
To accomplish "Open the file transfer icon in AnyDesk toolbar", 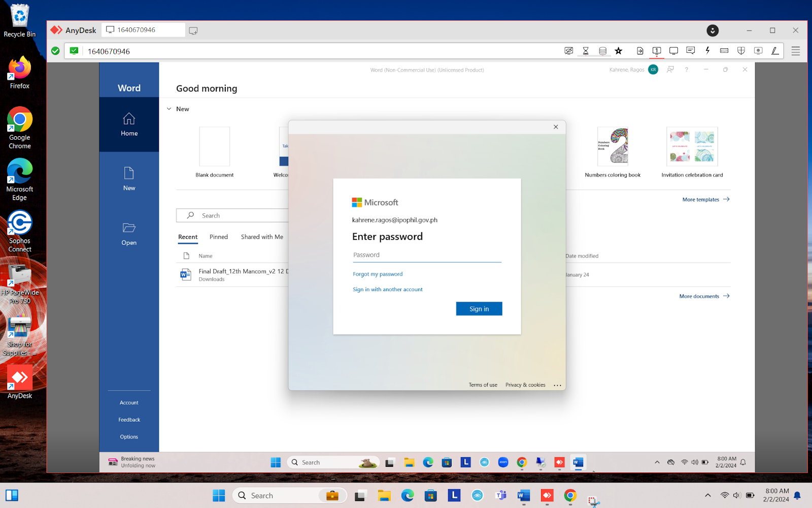I will pyautogui.click(x=640, y=51).
